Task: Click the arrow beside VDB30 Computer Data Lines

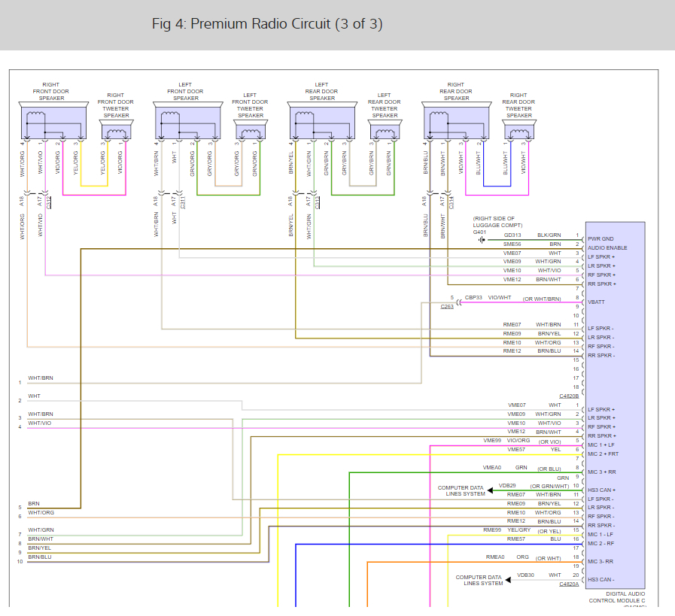Action: tap(509, 578)
